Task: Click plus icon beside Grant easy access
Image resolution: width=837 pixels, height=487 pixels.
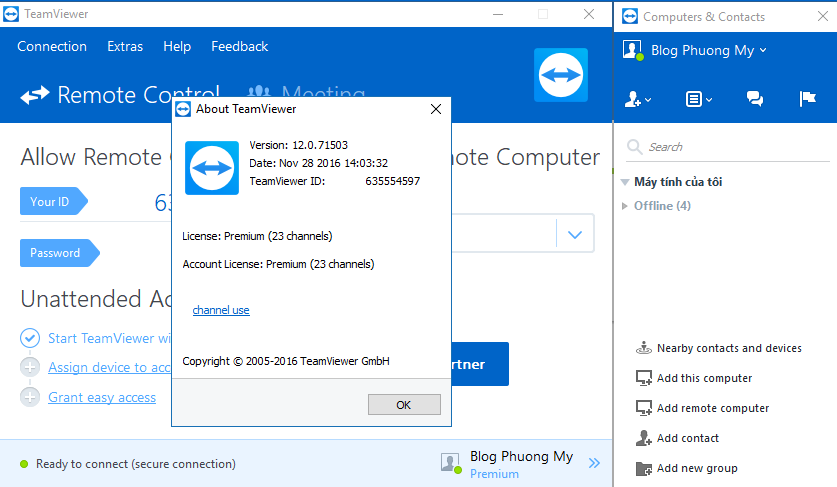Action: tap(30, 397)
